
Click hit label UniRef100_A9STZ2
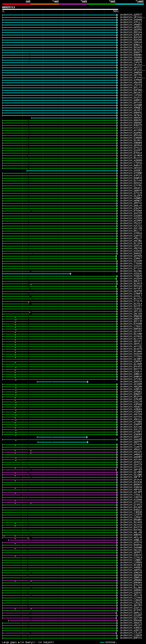pos(131,67)
